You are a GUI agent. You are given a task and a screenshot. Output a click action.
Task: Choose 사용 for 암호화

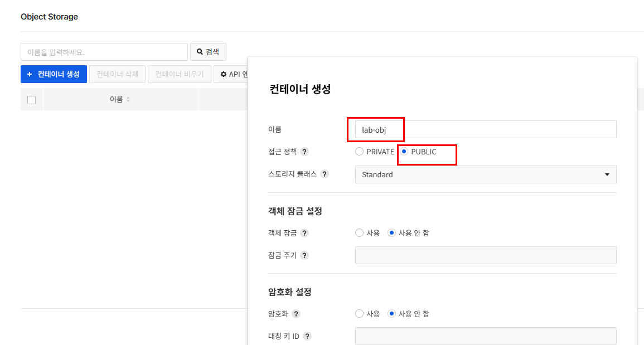point(360,314)
